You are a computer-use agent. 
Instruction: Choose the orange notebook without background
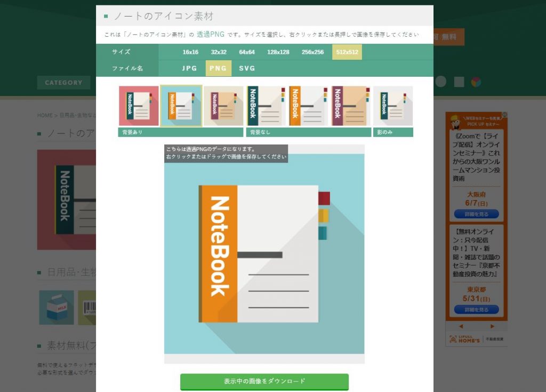308,106
